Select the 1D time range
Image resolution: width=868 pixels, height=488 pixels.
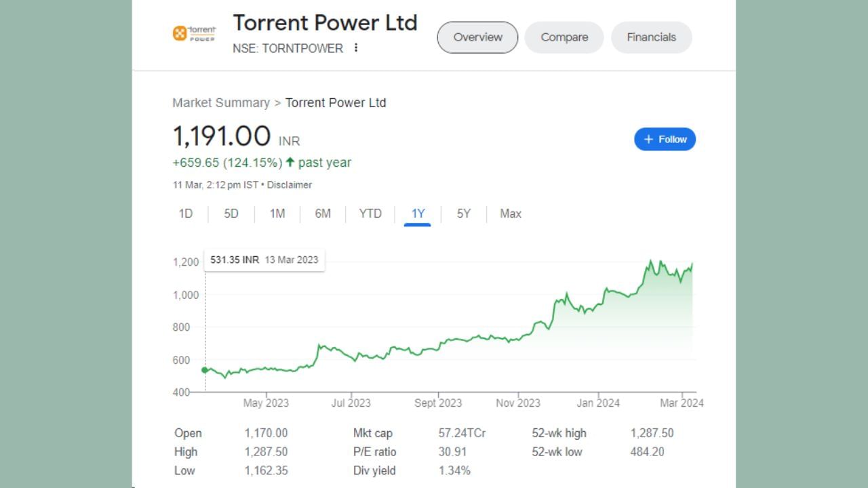click(x=186, y=213)
